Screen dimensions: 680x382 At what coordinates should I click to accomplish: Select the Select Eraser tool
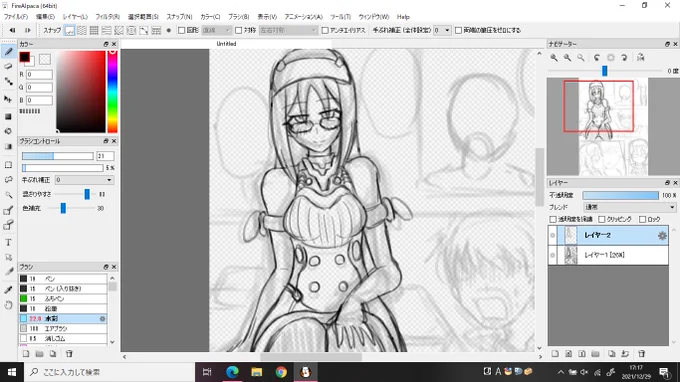point(8,225)
